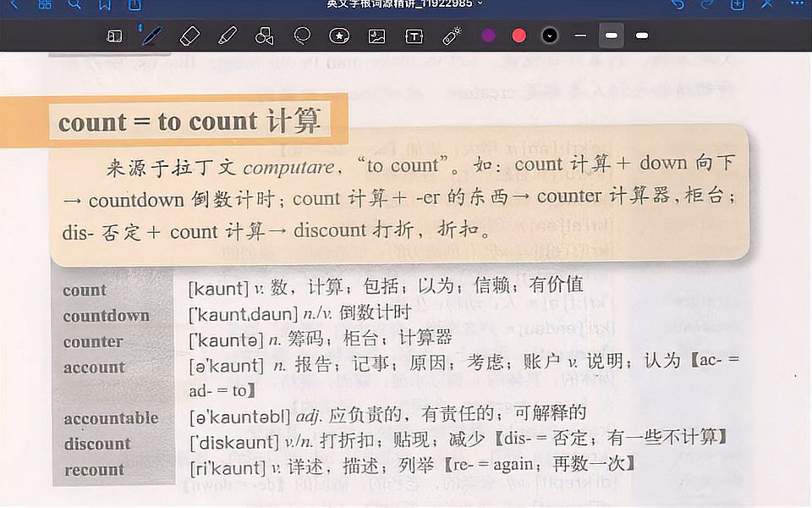Open the Shapes tool

265,36
